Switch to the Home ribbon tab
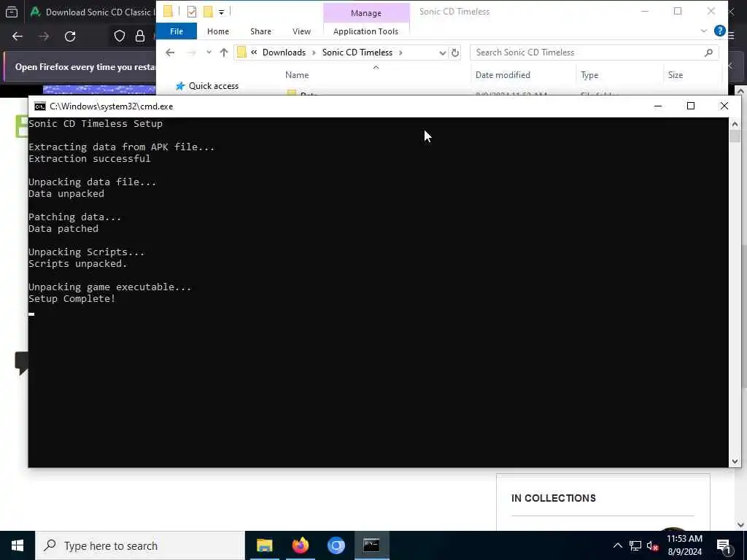The height and width of the screenshot is (560, 747). [218, 31]
